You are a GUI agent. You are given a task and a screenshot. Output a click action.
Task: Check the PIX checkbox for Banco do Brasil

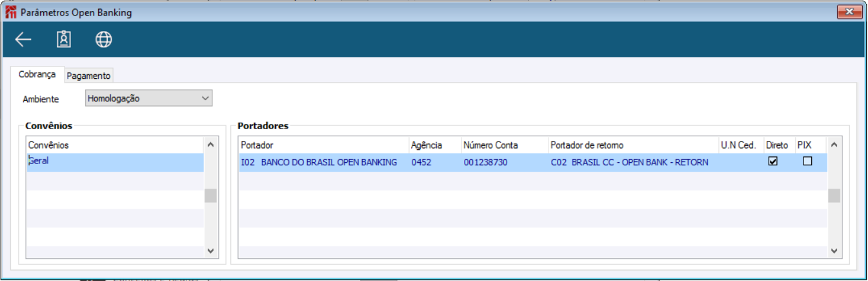pyautogui.click(x=807, y=162)
